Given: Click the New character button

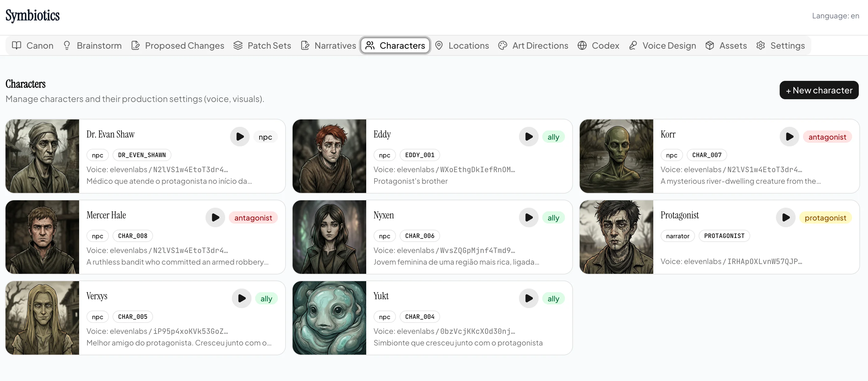Looking at the screenshot, I should point(819,90).
